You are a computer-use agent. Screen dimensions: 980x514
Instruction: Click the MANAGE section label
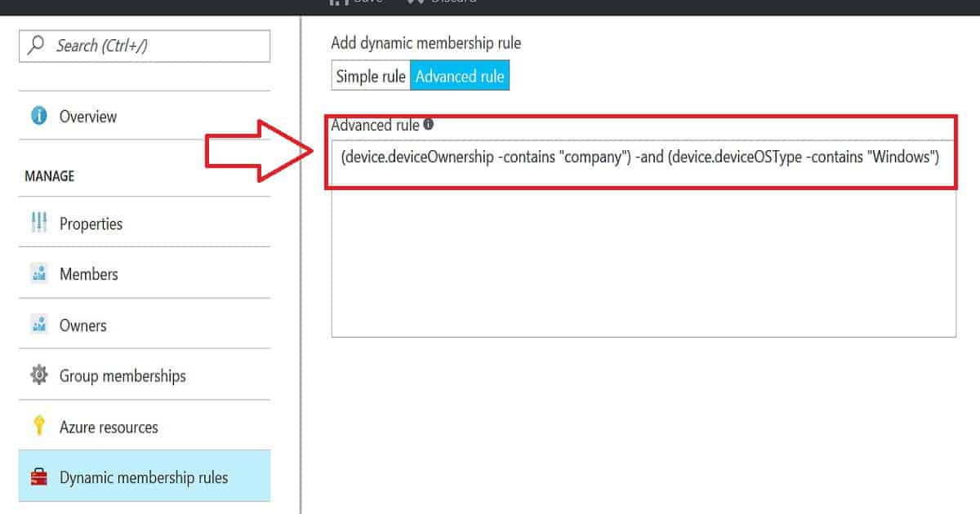coord(49,176)
